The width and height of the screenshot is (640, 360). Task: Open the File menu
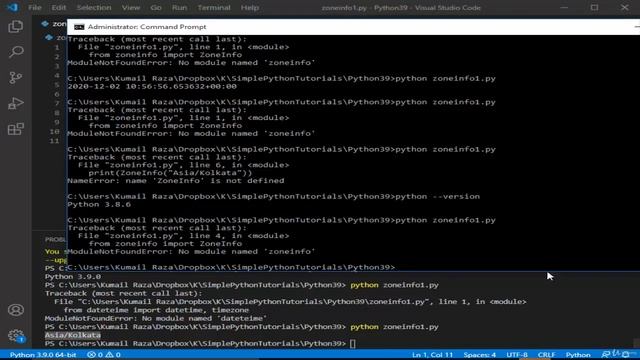(35, 8)
